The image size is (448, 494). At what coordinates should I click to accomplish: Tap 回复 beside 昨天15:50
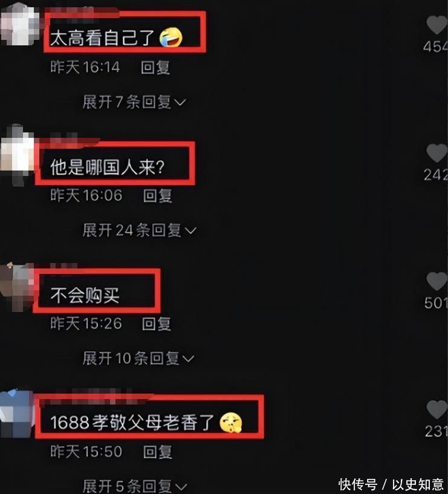click(158, 452)
